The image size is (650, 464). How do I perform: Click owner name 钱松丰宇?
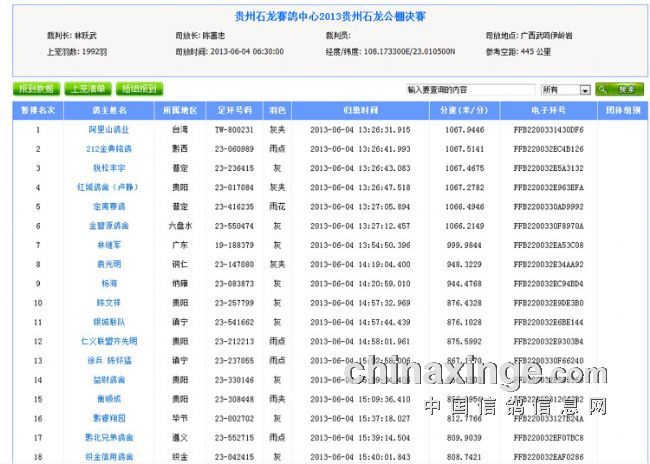pyautogui.click(x=108, y=168)
